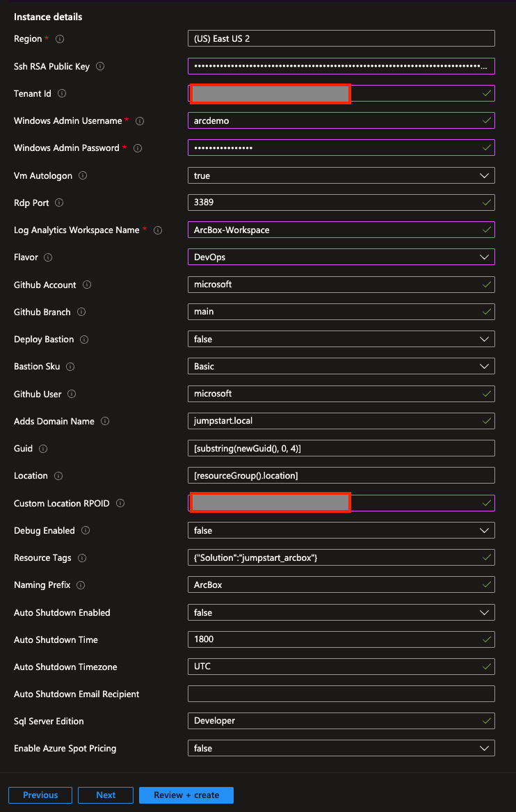The height and width of the screenshot is (812, 516).
Task: Open info for Log Analytics Workspace Name
Action: (158, 230)
